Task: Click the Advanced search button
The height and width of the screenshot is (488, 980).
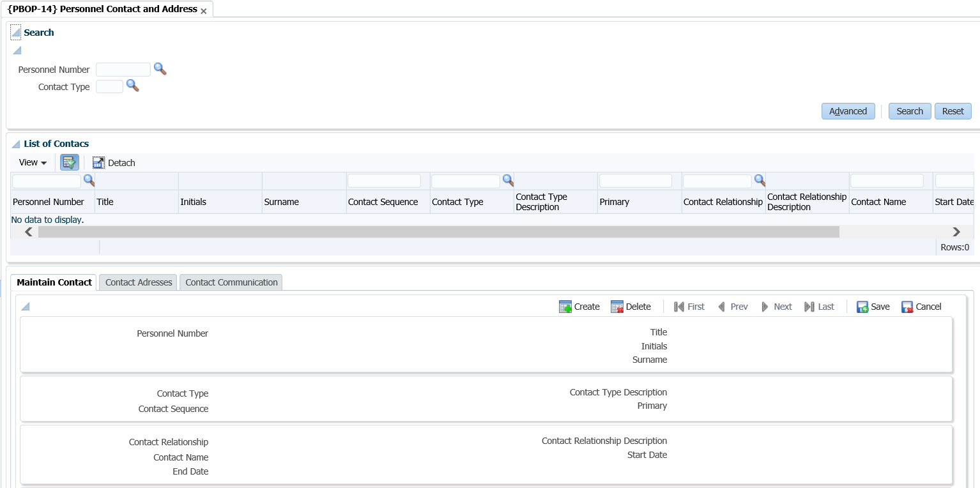Action: click(848, 111)
